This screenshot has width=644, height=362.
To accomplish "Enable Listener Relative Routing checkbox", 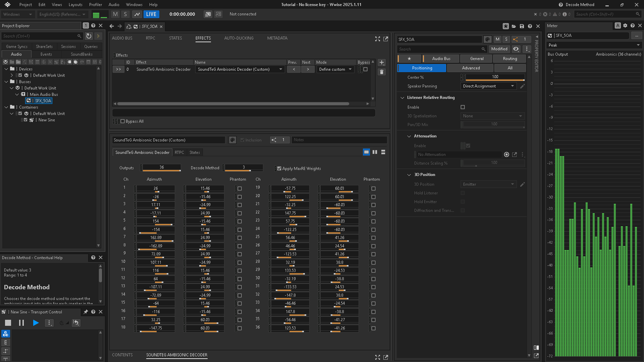I will pos(463,107).
